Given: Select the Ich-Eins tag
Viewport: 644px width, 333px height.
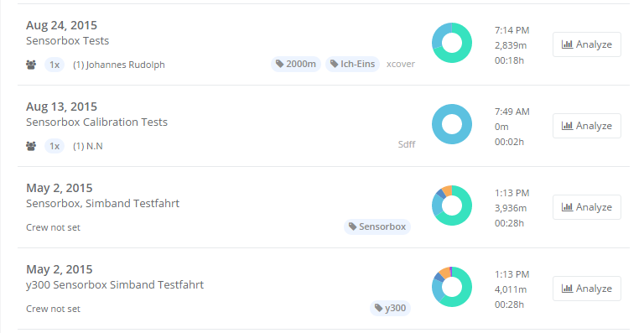Looking at the screenshot, I should click(x=352, y=64).
